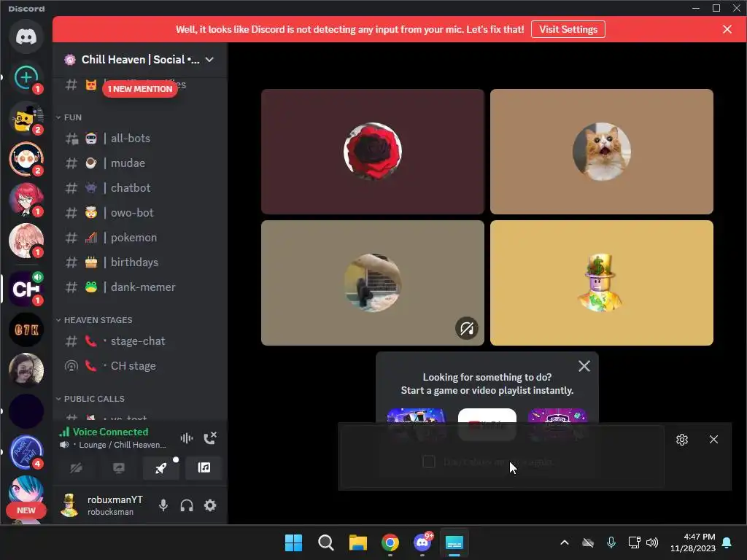Click the Visit Settings button
The image size is (747, 560).
[568, 29]
